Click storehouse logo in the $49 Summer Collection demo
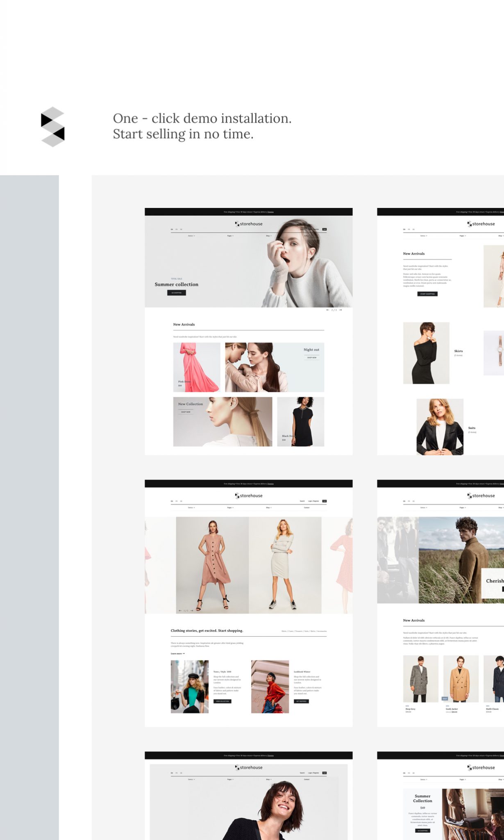The image size is (504, 840). [x=481, y=767]
